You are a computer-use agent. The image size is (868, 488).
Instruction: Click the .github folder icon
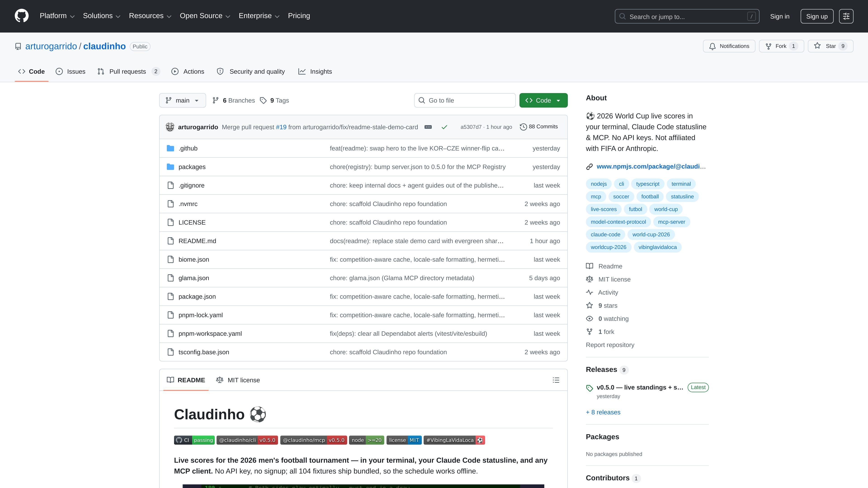click(x=170, y=148)
